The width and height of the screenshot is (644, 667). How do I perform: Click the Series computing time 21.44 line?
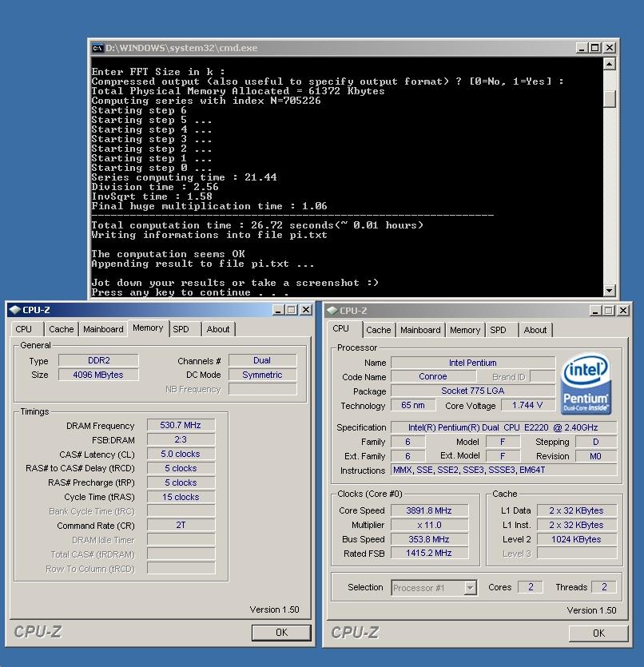click(185, 177)
